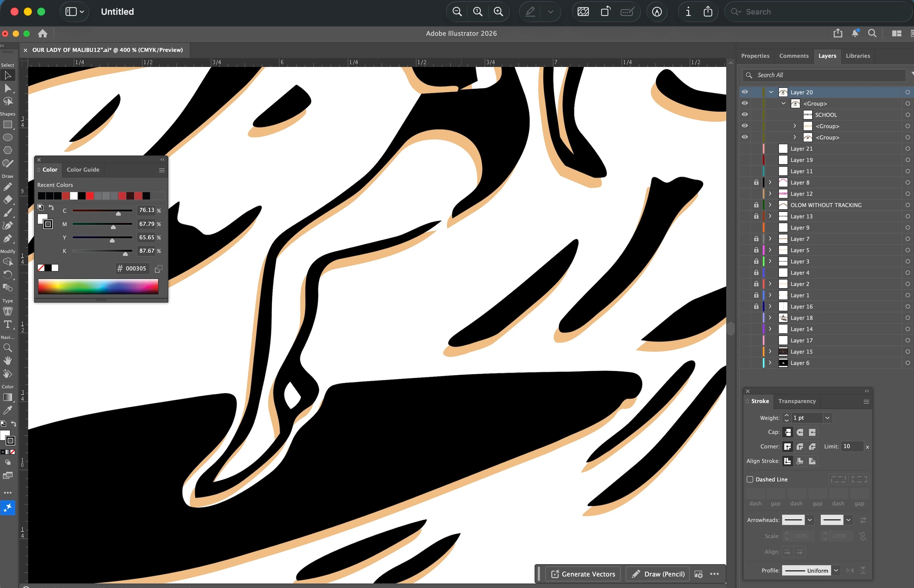
Task: Switch to the Color Guide tab
Action: [83, 170]
